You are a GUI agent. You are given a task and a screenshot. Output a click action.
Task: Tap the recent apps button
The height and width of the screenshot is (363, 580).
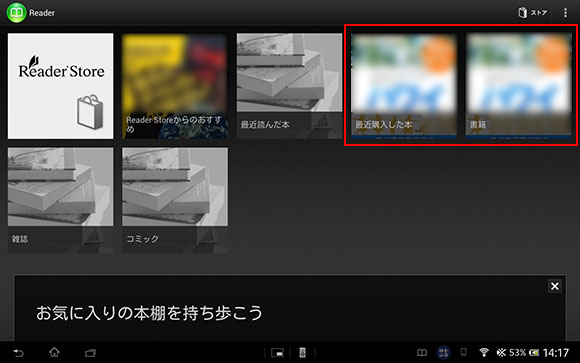[90, 353]
